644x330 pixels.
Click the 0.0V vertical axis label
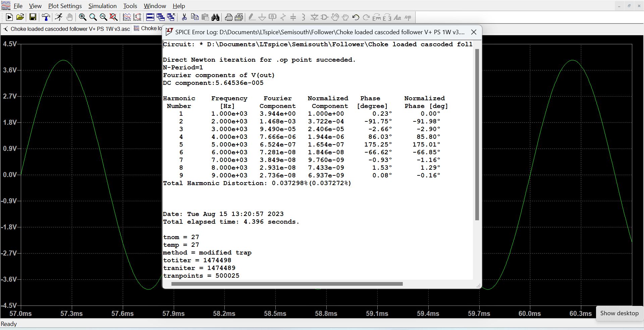10,175
